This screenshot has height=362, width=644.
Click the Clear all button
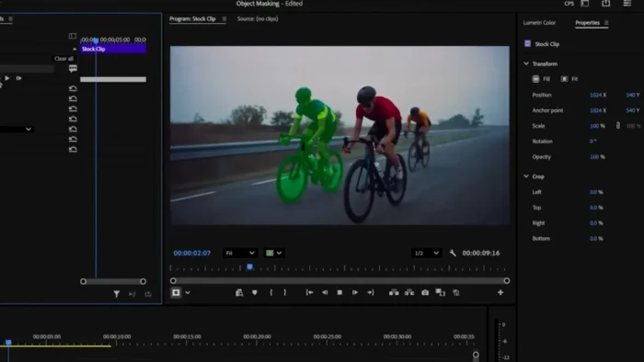[63, 59]
